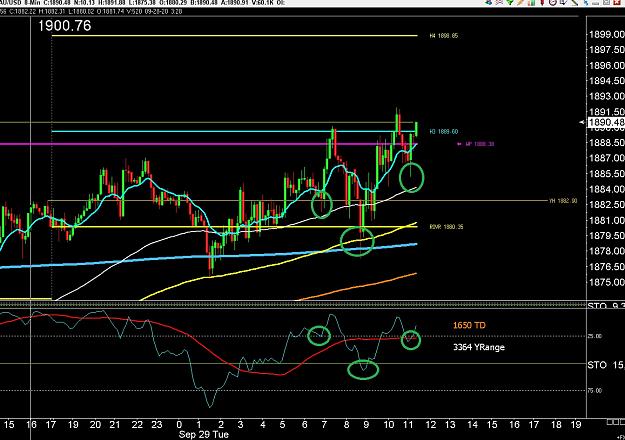Click the 1887.00 price axis label
Screen dimensions: 625x440
607,158
